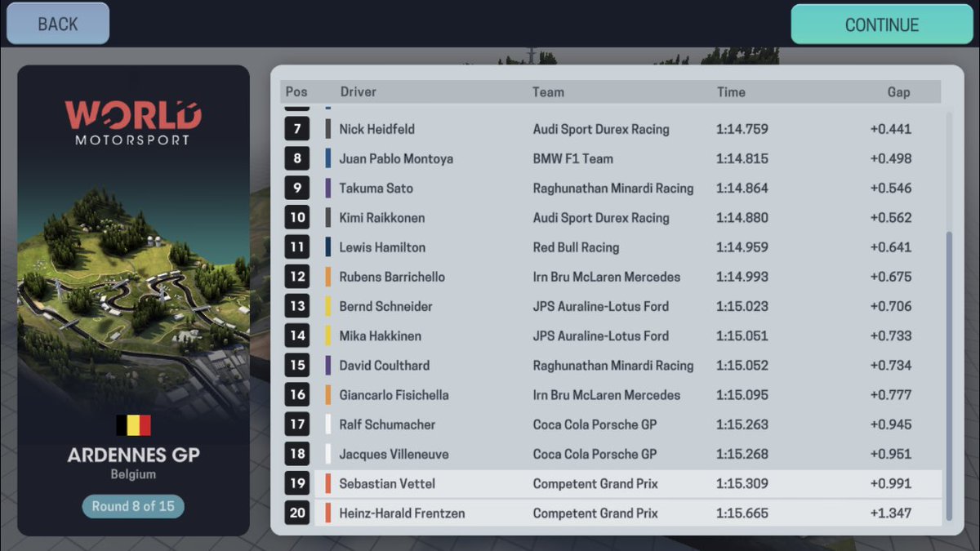Image resolution: width=980 pixels, height=551 pixels.
Task: Select driver Bernd Schneider
Action: pos(386,306)
